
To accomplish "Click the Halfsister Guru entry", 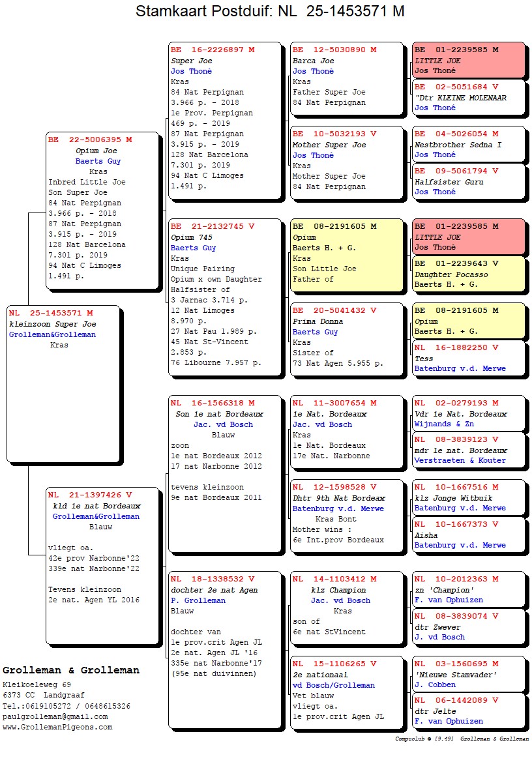I will pos(468,181).
